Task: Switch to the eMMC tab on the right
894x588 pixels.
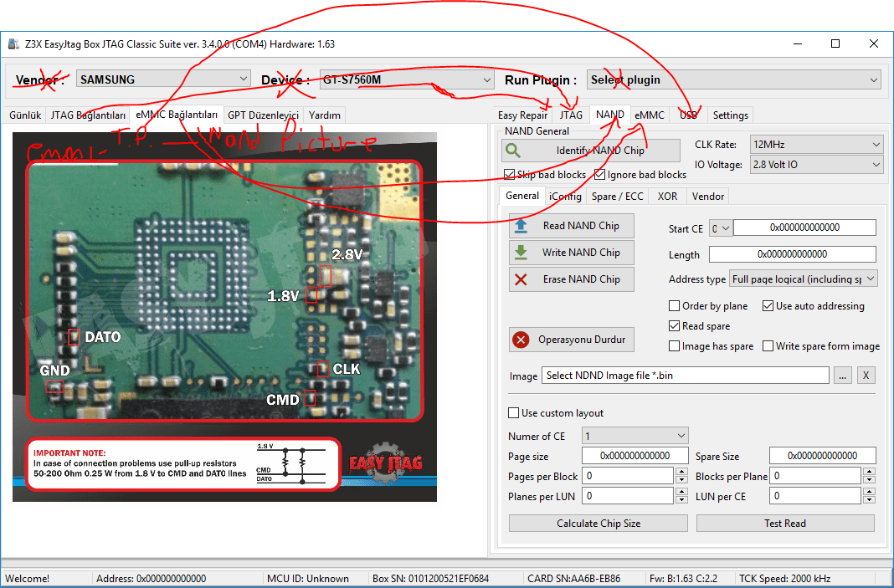Action: point(650,115)
